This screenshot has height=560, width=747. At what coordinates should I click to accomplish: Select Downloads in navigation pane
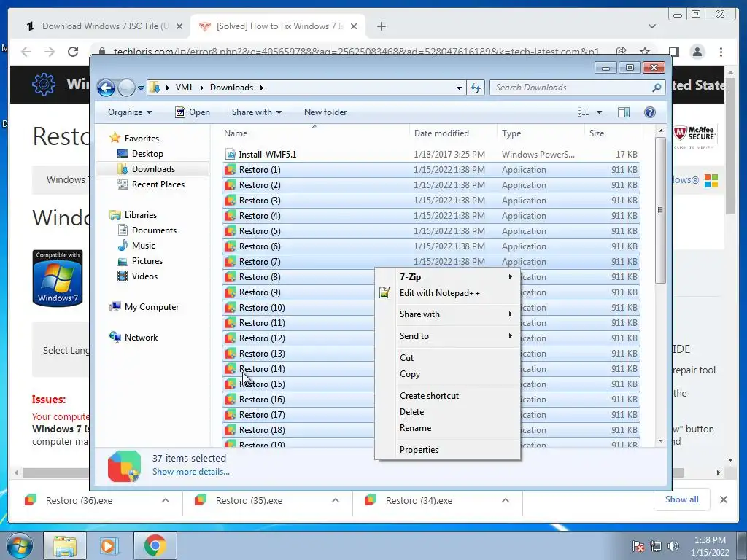153,169
